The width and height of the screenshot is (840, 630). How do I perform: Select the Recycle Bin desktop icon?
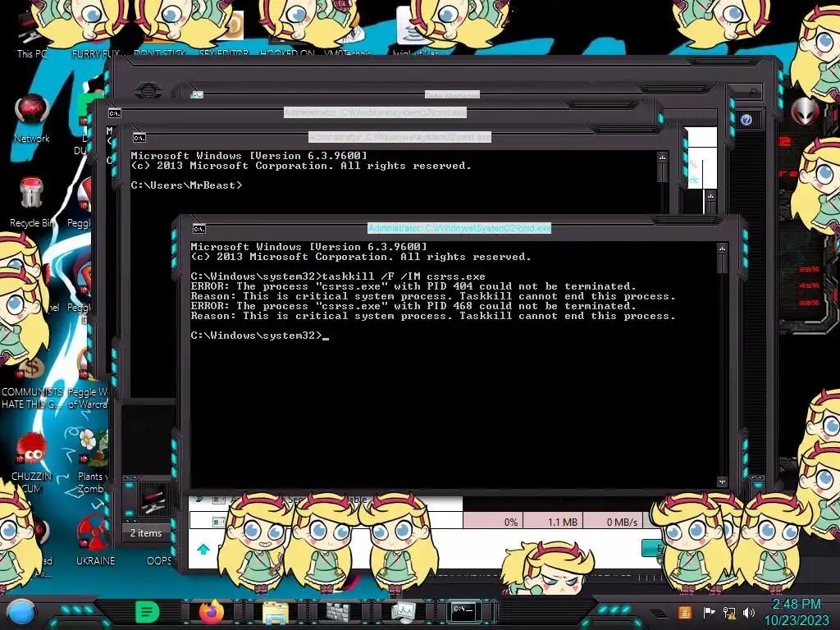(x=31, y=203)
